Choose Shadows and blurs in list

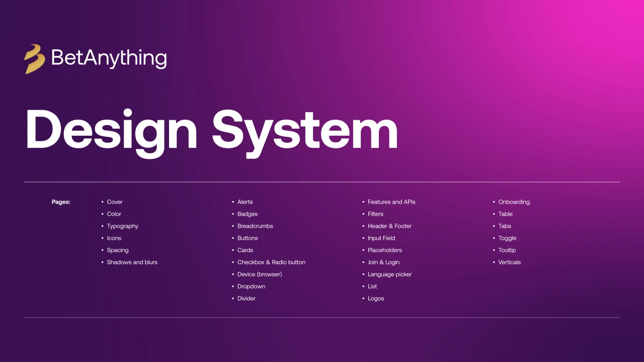[x=132, y=262]
